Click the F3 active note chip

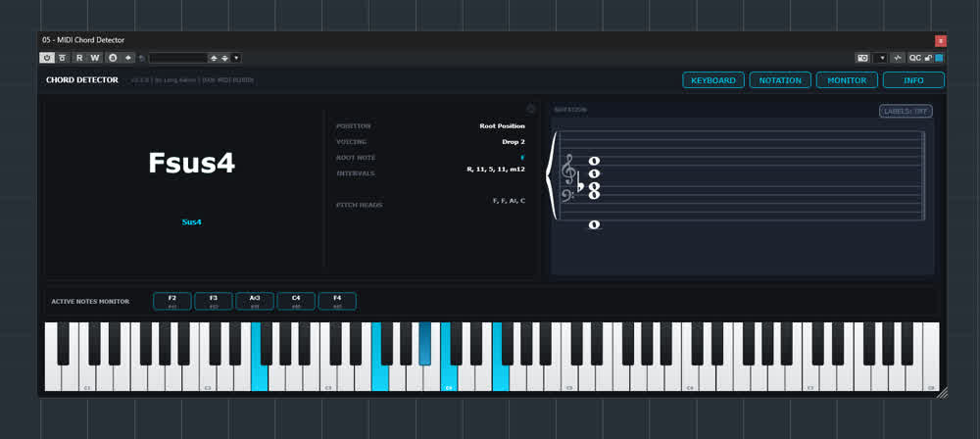(x=213, y=302)
